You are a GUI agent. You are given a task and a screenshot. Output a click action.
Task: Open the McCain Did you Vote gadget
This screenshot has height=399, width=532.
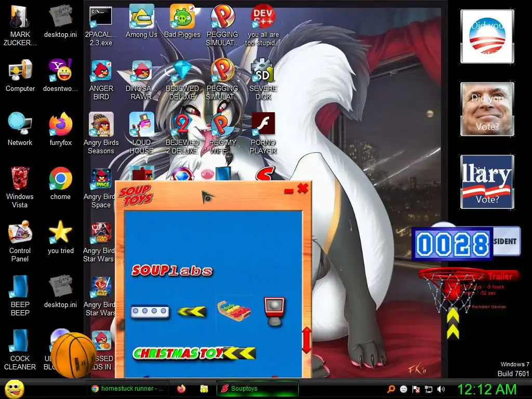(x=487, y=109)
